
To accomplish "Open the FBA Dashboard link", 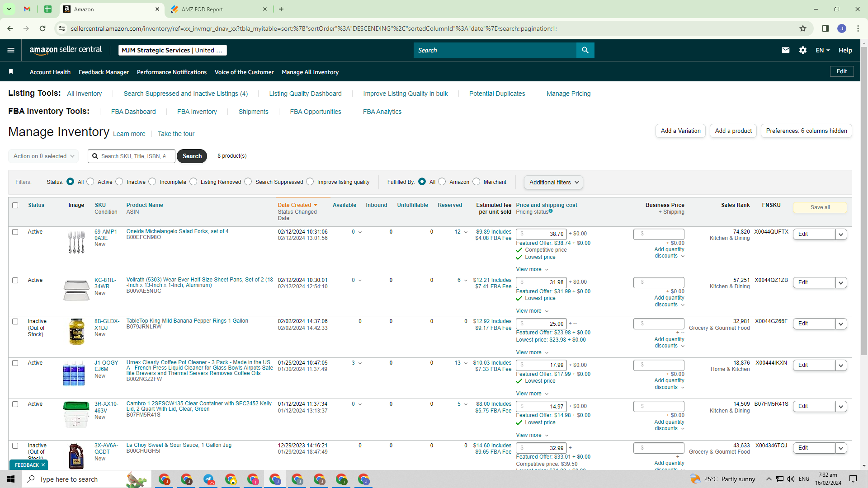I will (x=133, y=112).
